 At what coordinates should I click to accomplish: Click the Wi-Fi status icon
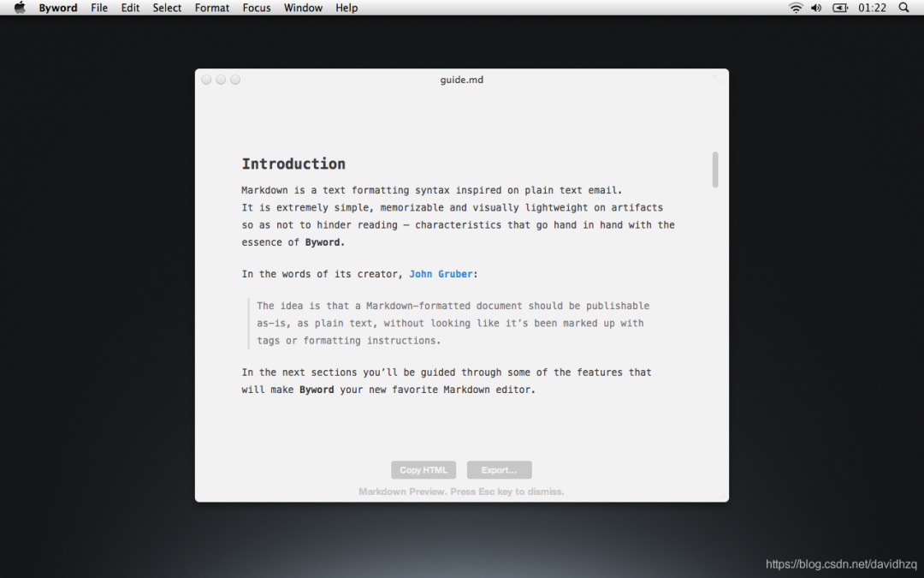[796, 8]
